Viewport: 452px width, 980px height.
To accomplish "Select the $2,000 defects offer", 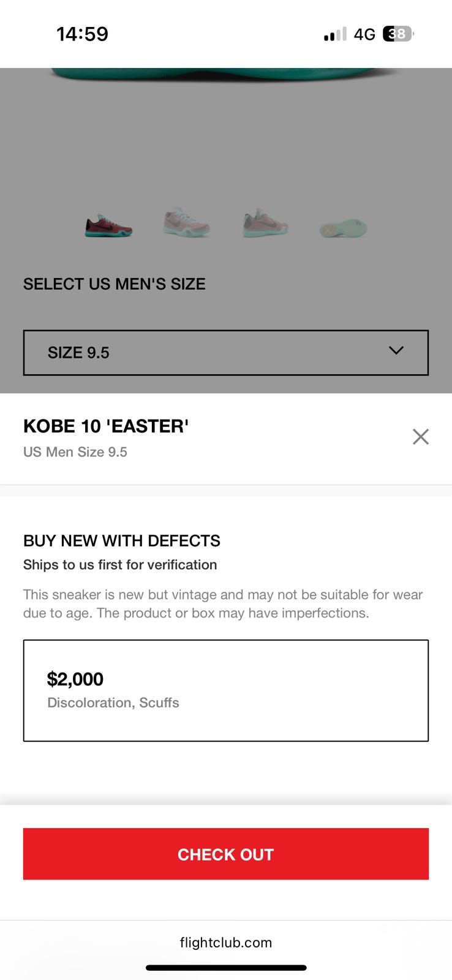I will click(225, 690).
